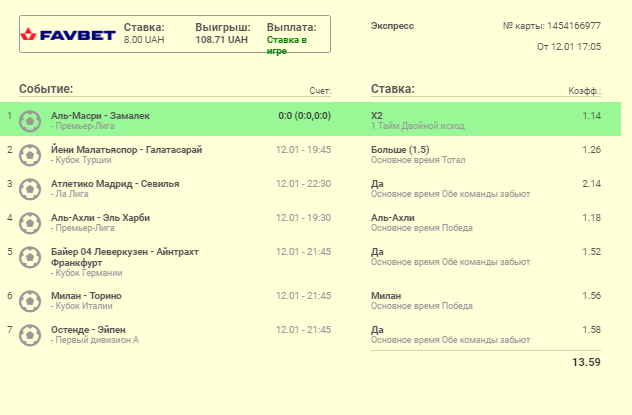The image size is (632, 415).
Task: Click the 12.01 - 19:45 start time
Action: point(303,150)
